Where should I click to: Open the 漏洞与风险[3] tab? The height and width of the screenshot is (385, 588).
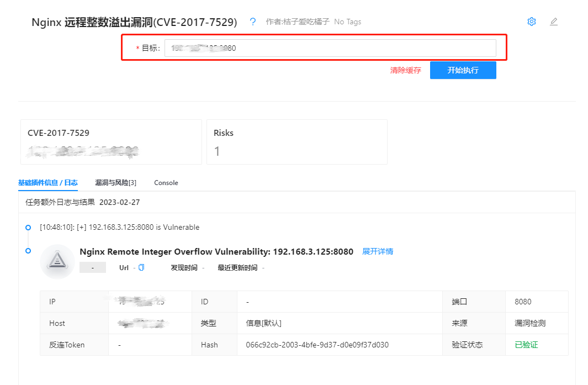[x=115, y=183]
